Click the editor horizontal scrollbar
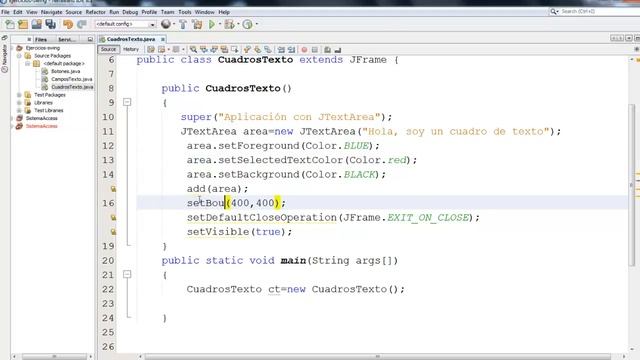 pyautogui.click(x=378, y=356)
